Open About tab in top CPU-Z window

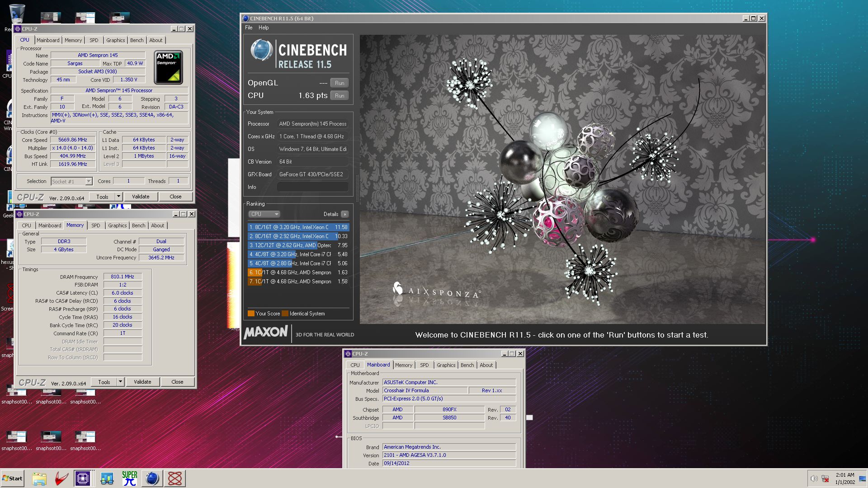click(156, 40)
